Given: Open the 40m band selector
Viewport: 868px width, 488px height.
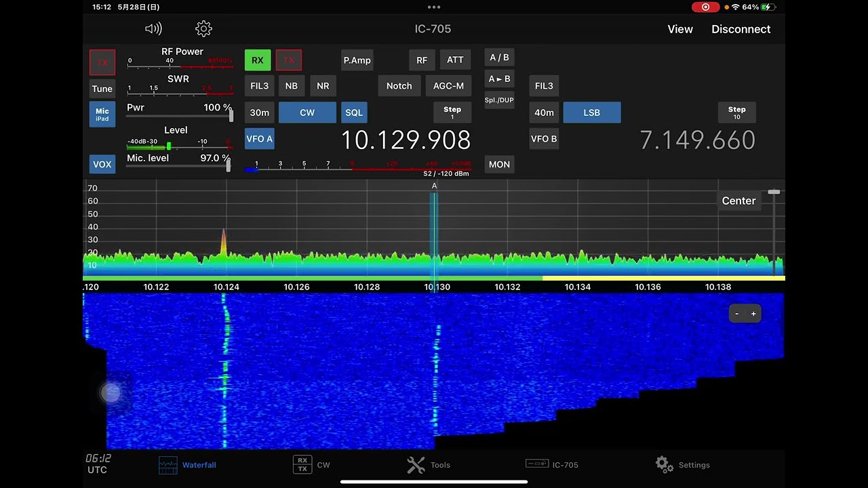Looking at the screenshot, I should (544, 113).
